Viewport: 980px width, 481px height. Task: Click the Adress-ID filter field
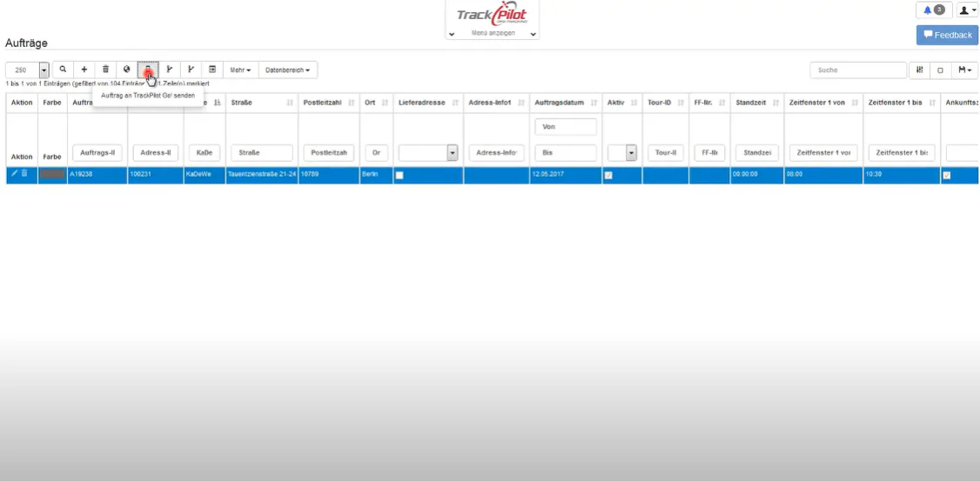(156, 152)
